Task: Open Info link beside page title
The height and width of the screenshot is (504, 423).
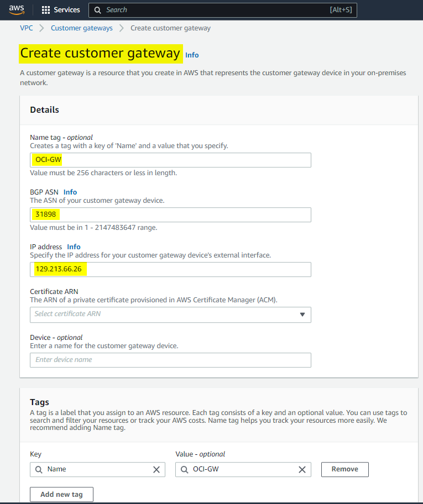Action: [192, 55]
